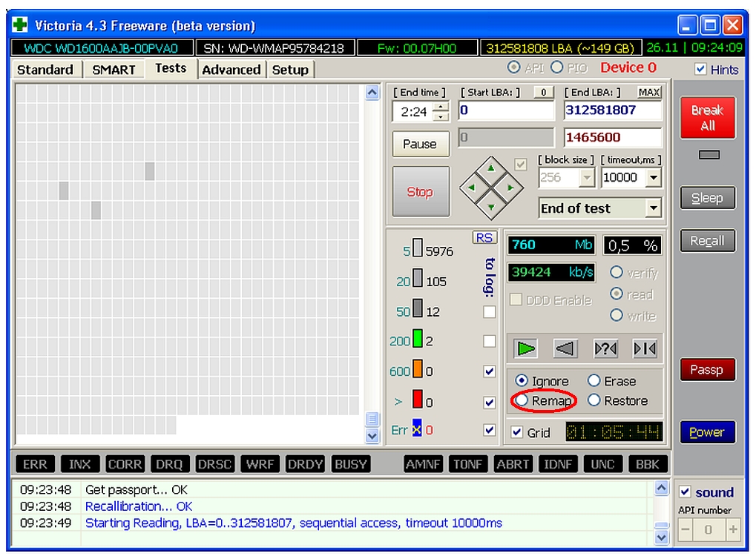The width and height of the screenshot is (756, 556).
Task: Open the timeout ms dropdown
Action: coord(654,178)
